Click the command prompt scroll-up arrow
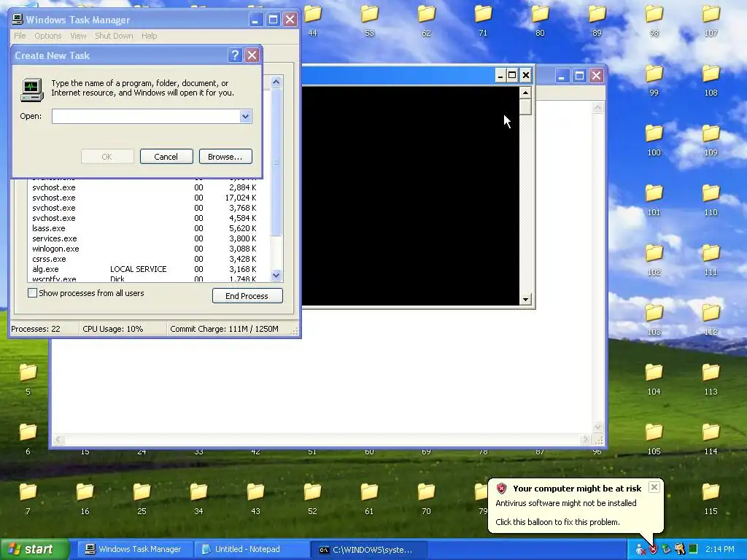The image size is (747, 560). point(525,93)
